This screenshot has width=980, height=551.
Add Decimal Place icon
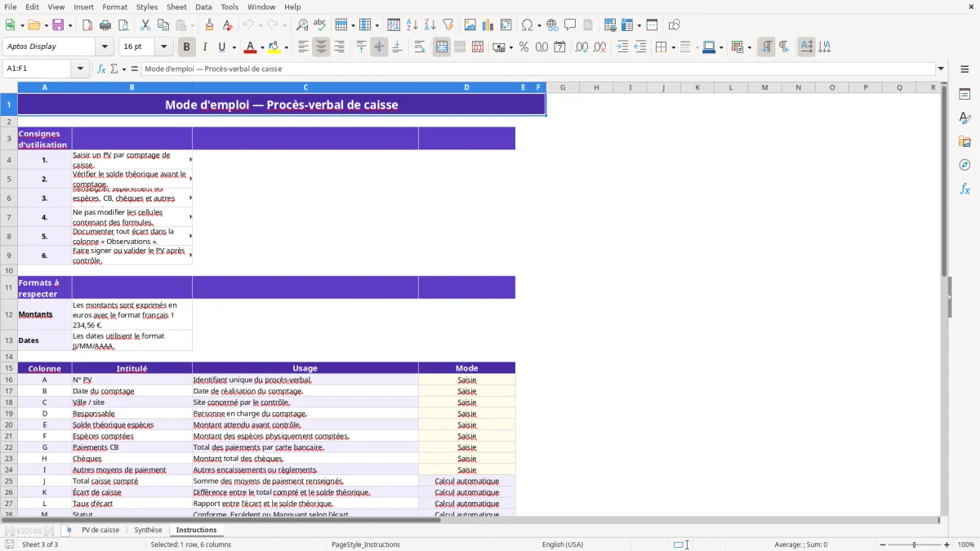tap(581, 47)
